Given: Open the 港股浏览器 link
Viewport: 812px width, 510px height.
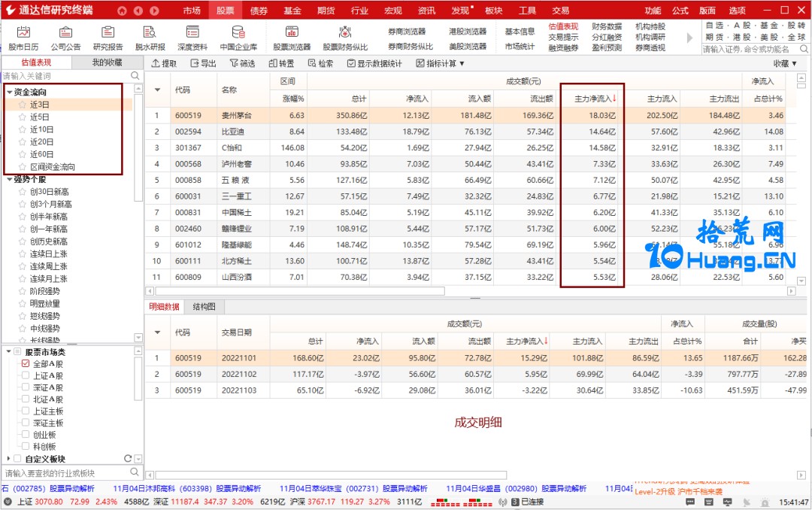Looking at the screenshot, I should click(468, 32).
